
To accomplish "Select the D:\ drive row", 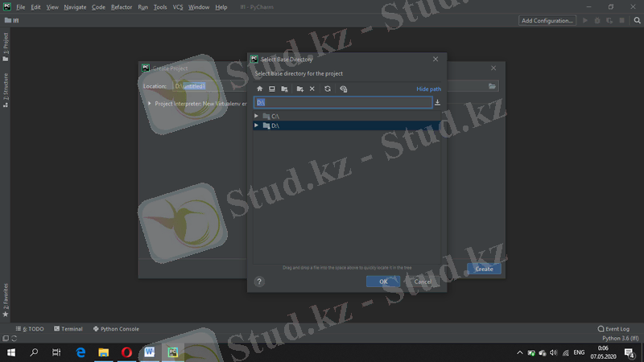I will [347, 125].
